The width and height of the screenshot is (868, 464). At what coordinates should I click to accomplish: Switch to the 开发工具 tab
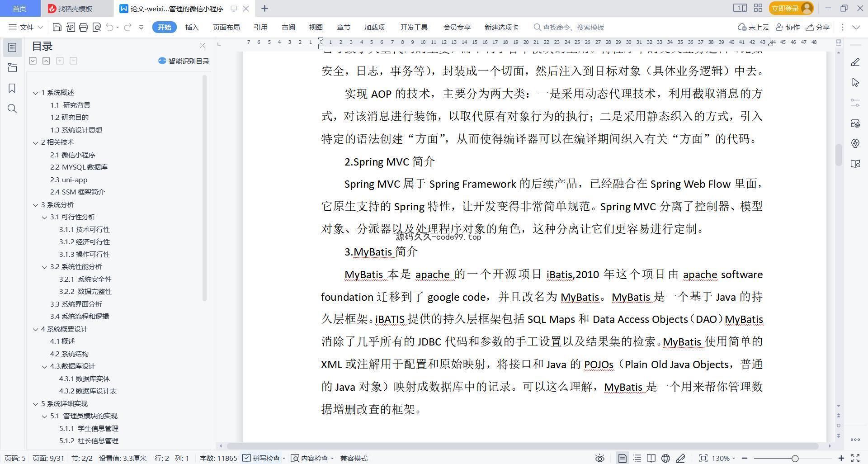[x=414, y=27]
